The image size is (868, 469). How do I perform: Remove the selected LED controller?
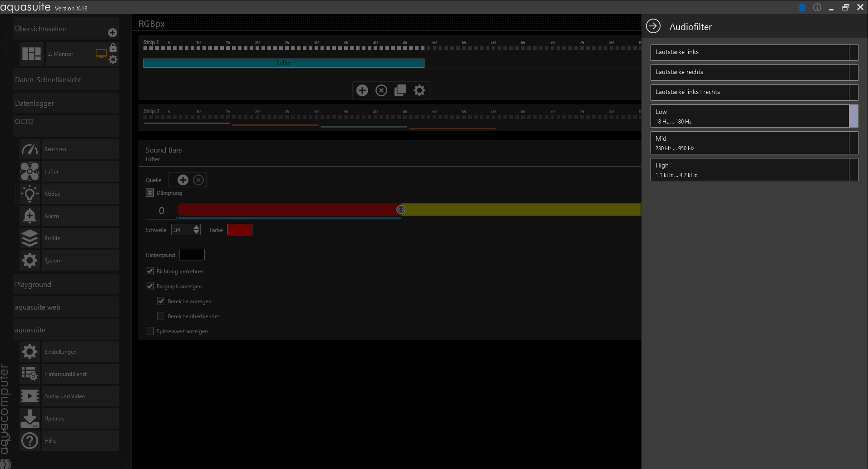click(x=381, y=90)
